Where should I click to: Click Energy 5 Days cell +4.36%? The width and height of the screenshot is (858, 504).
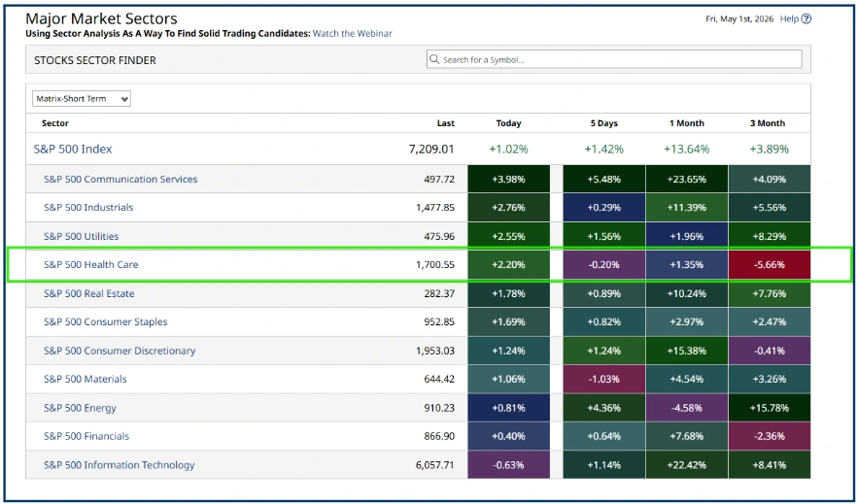(x=604, y=408)
